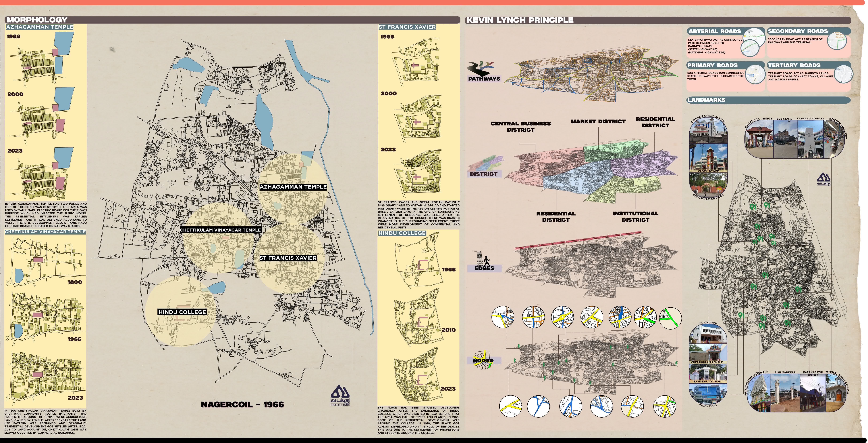Click the EDGES label

pos(484,268)
